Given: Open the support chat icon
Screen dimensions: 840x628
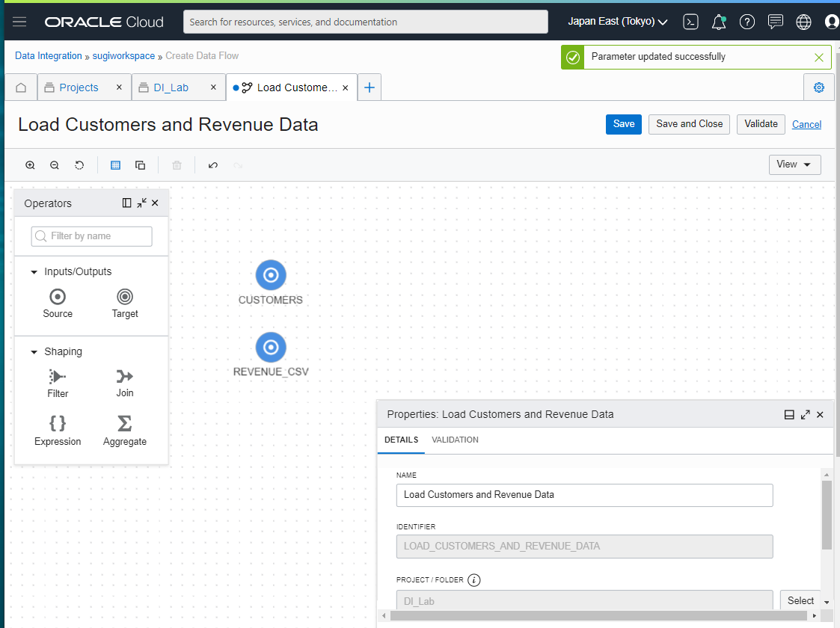Looking at the screenshot, I should point(775,22).
